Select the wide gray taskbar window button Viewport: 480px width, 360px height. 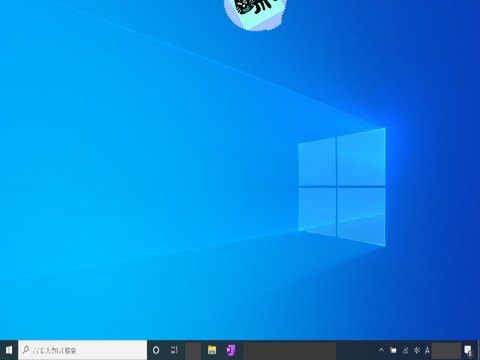[290, 351]
